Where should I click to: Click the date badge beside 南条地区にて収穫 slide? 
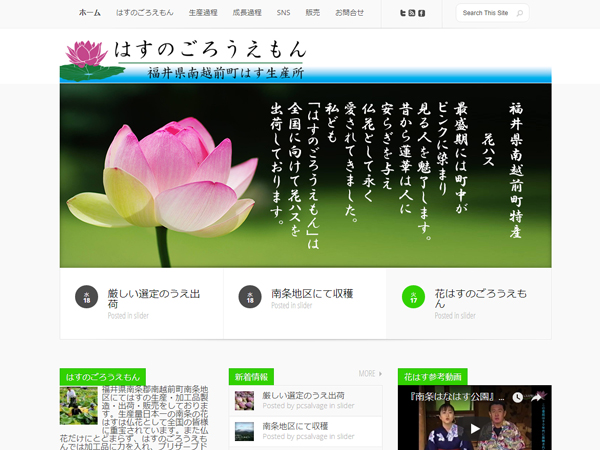pyautogui.click(x=248, y=297)
